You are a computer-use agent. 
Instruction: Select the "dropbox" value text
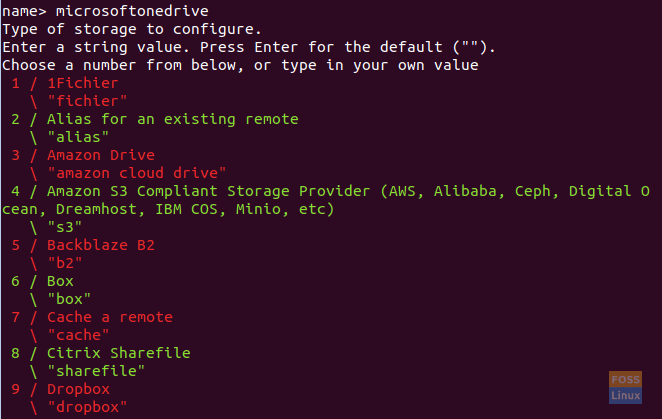coord(87,407)
